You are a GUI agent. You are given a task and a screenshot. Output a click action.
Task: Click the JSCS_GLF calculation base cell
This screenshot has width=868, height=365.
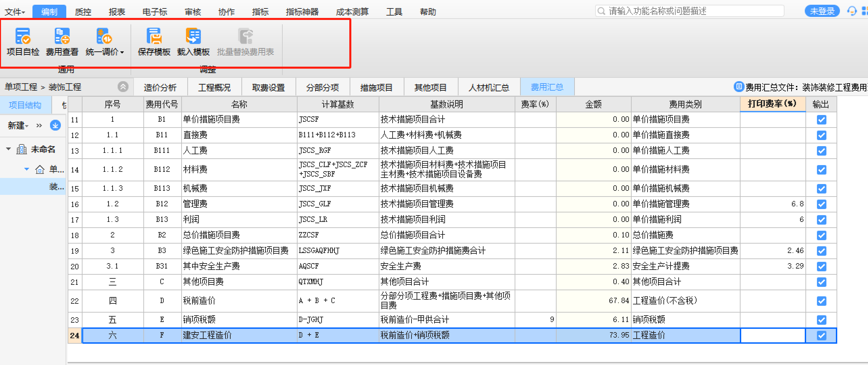(x=338, y=204)
